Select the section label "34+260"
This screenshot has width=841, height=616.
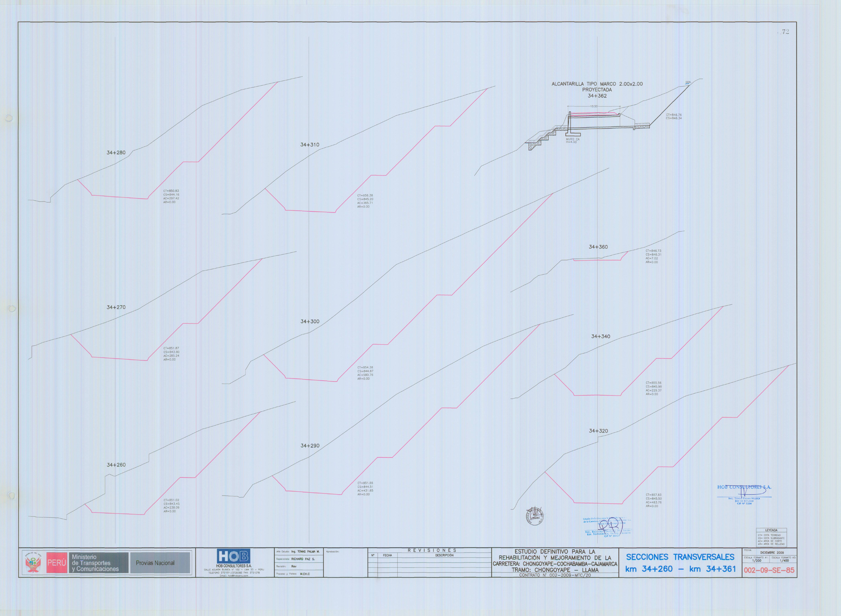[116, 465]
